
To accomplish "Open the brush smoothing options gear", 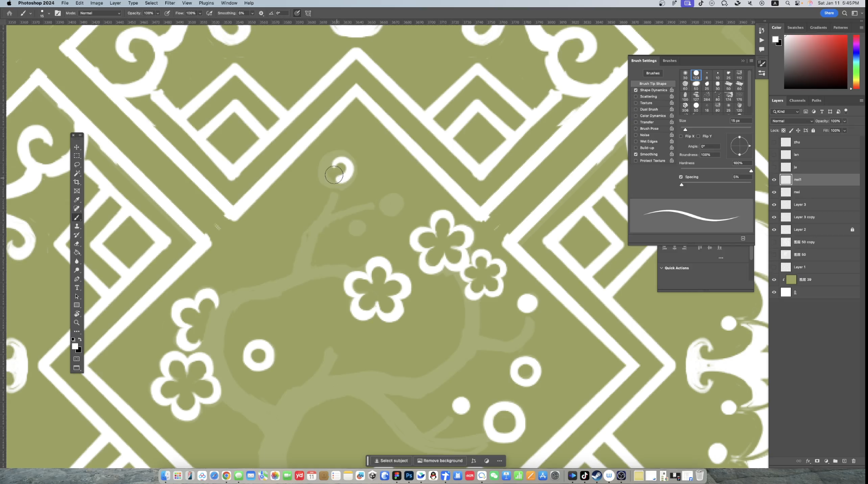I will click(261, 13).
